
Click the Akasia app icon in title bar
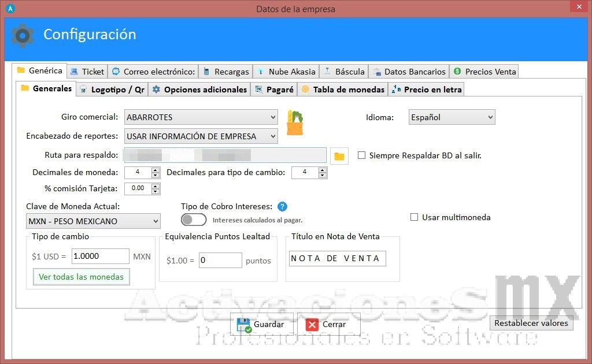pos(10,9)
